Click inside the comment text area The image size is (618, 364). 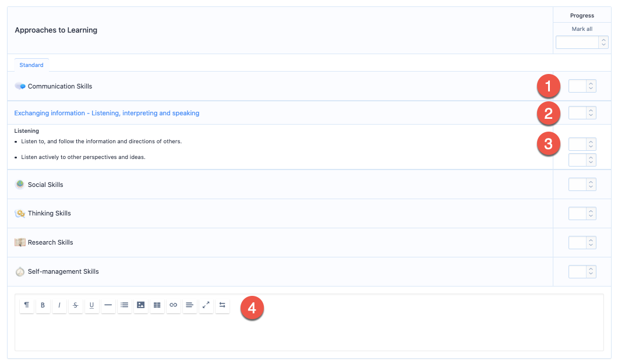pyautogui.click(x=309, y=333)
